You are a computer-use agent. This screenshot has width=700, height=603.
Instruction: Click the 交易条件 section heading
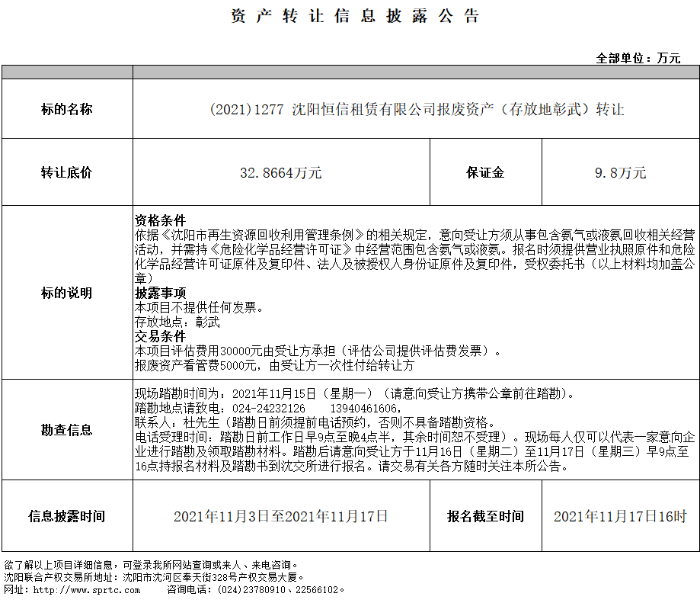tap(160, 336)
